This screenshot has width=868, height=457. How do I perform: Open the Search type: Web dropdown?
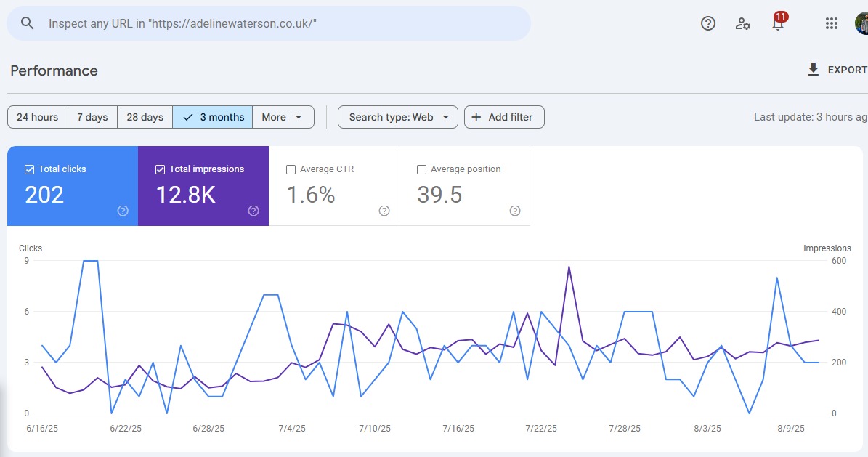click(397, 116)
